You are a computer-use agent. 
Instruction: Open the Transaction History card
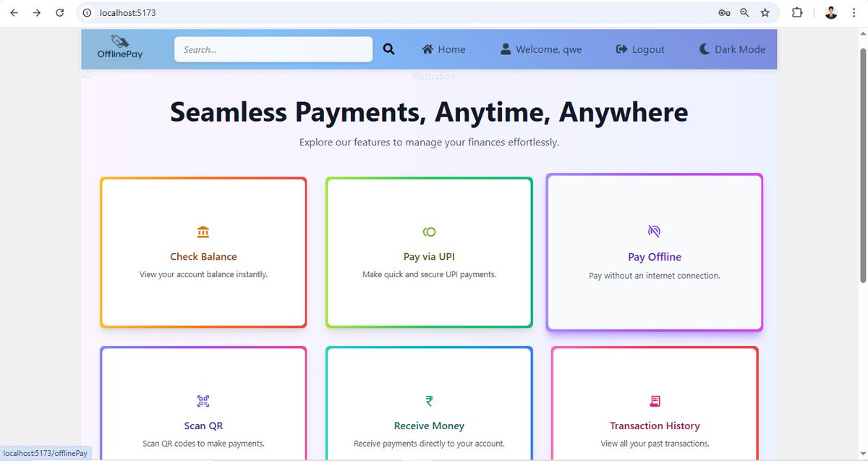(x=655, y=404)
